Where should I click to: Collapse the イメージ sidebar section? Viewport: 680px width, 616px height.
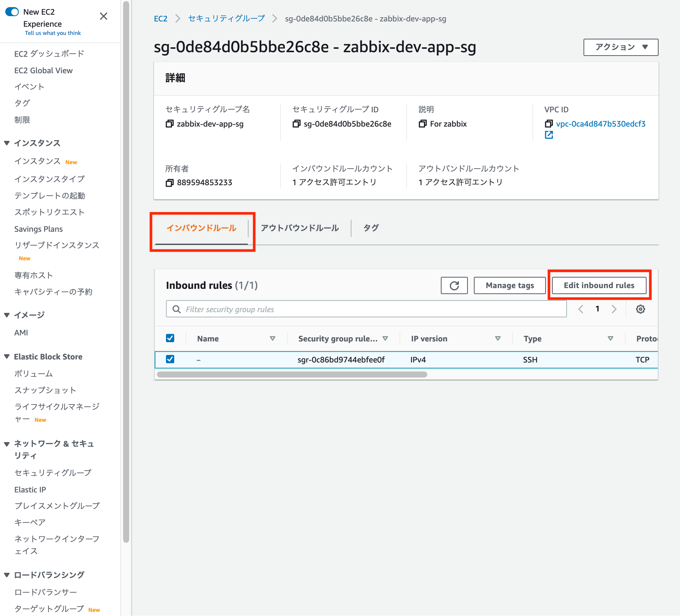7,315
